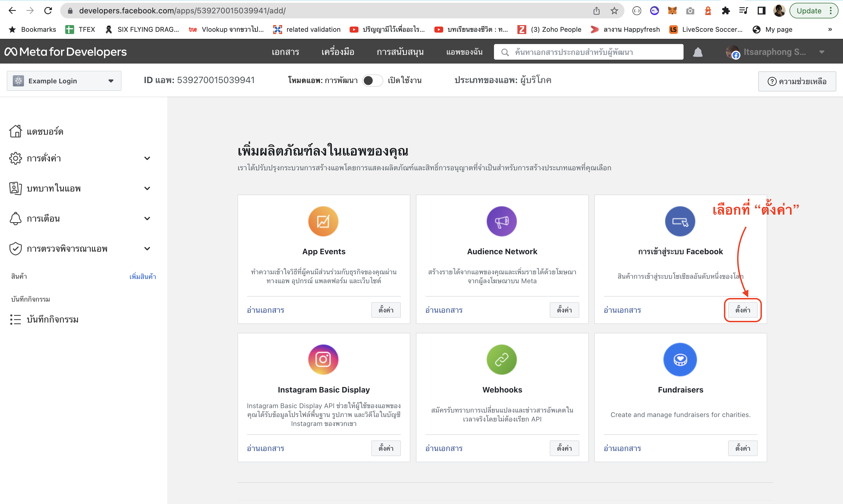This screenshot has width=843, height=504.
Task: Click ตั้งค่า for Fundraisers
Action: point(742,448)
